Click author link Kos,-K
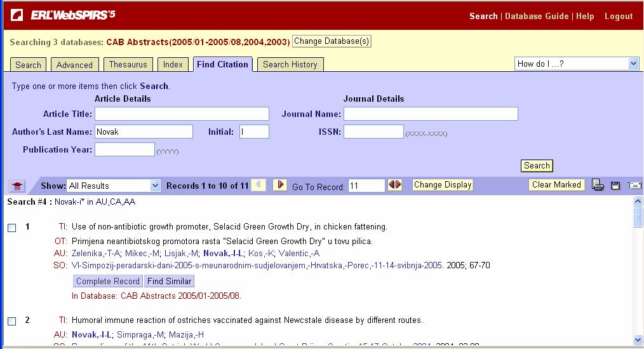This screenshot has height=349, width=644. pos(261,253)
